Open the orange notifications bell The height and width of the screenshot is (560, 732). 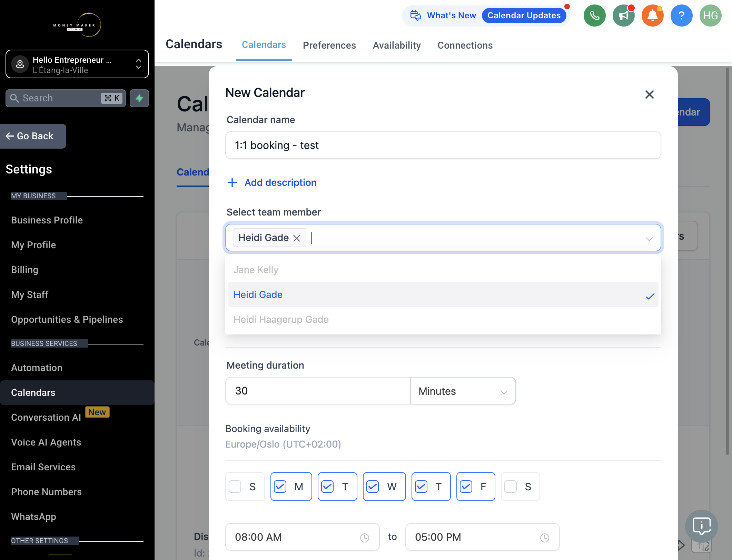point(652,16)
